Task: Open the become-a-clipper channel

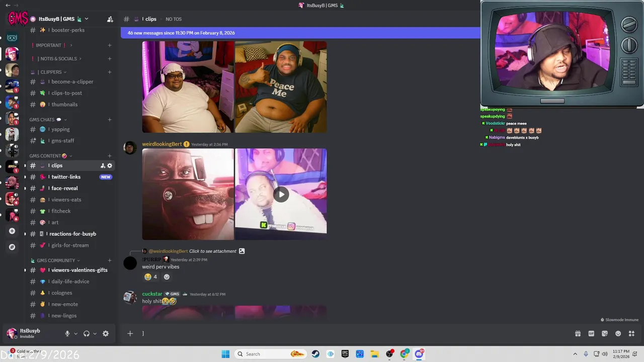Action: pyautogui.click(x=70, y=81)
